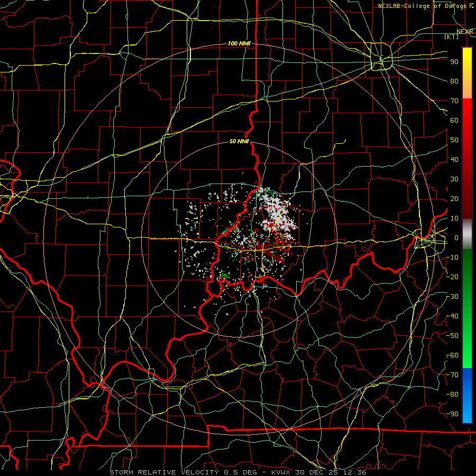Click the -10 label on the velocity scale
476x476 pixels.
(x=452, y=258)
